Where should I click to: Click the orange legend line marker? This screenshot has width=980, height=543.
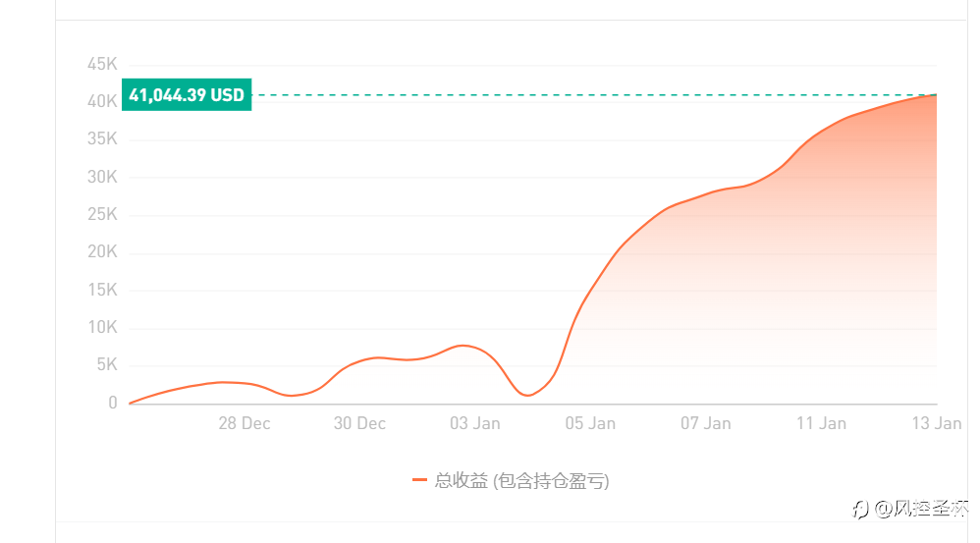419,480
